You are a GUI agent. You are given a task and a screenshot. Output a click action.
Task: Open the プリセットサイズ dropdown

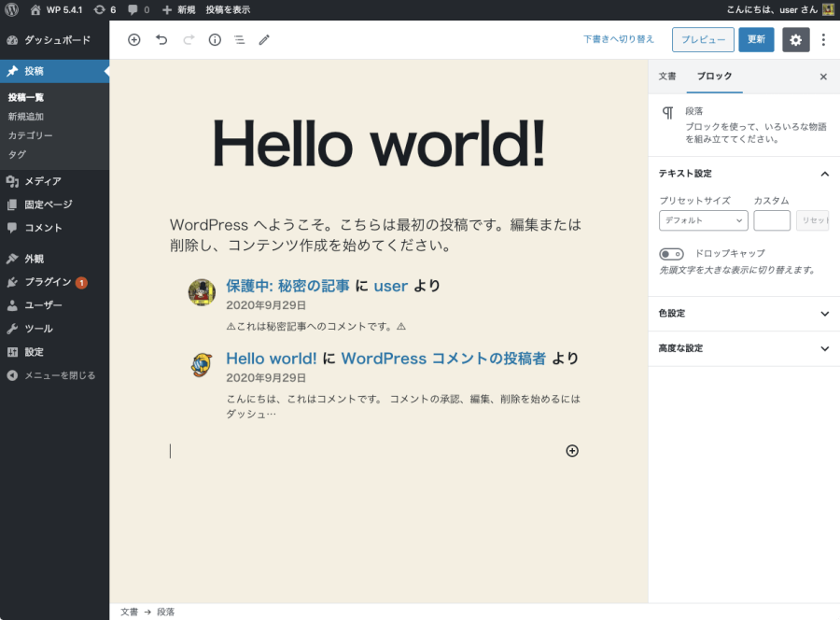704,220
